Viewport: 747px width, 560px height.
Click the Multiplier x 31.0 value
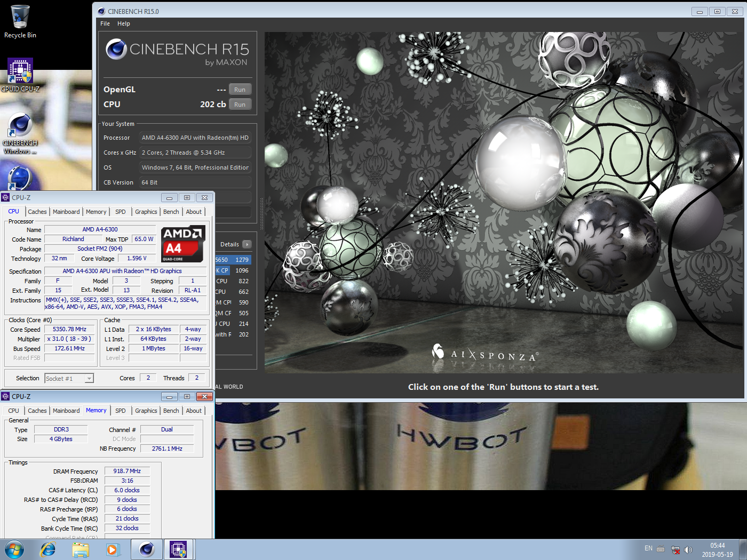(x=69, y=339)
